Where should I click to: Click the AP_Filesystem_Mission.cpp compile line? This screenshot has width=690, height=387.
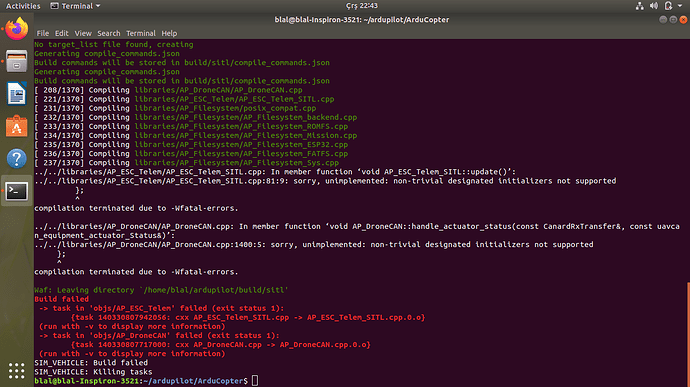point(196,136)
